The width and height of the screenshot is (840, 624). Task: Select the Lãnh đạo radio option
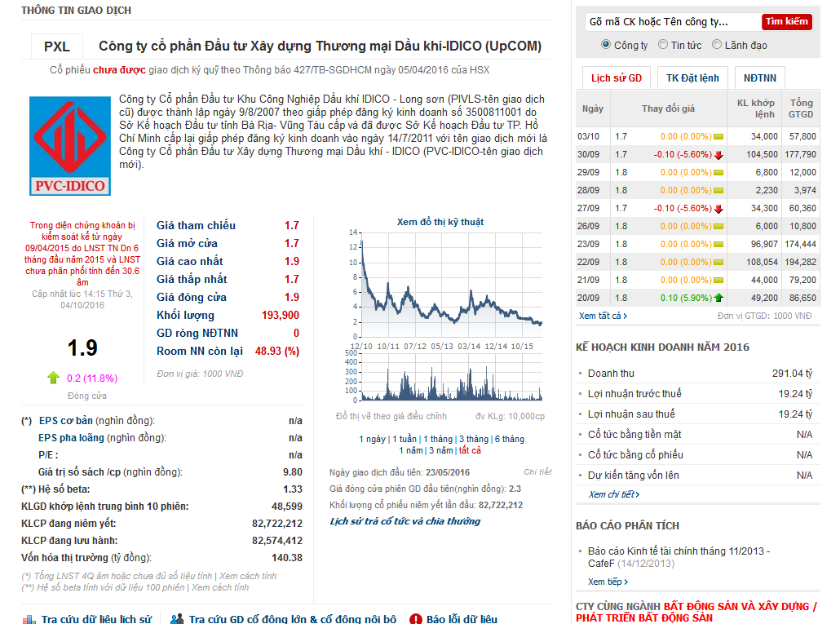(x=717, y=45)
